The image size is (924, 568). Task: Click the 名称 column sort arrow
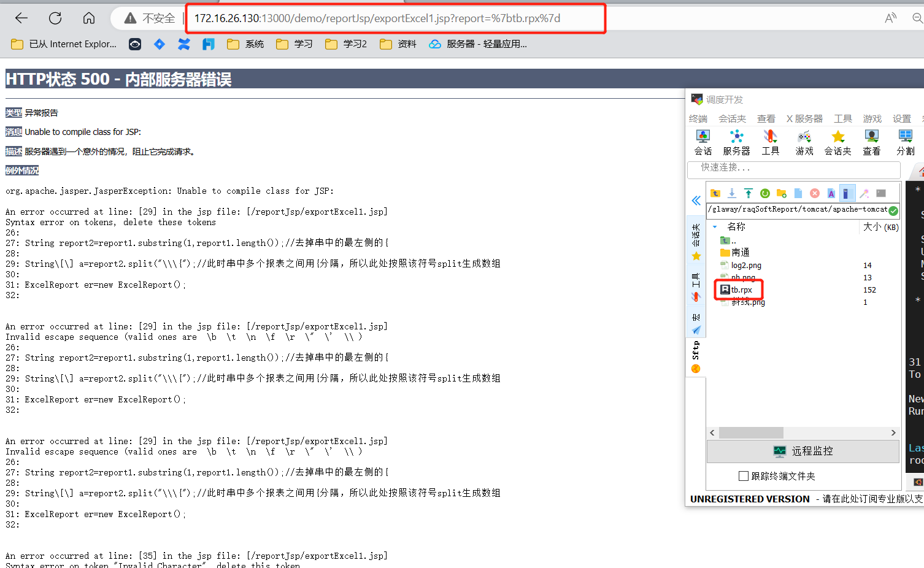(x=715, y=227)
